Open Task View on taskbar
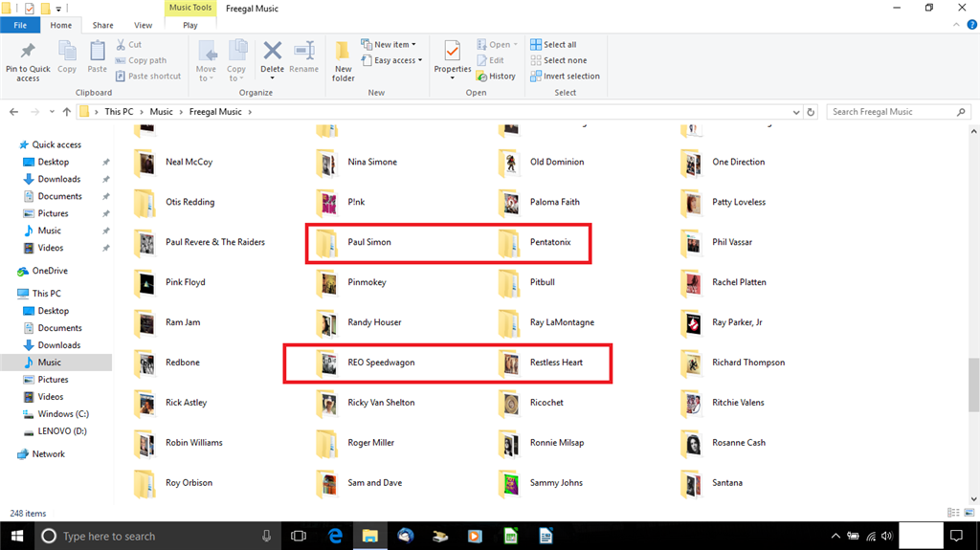This screenshot has width=980, height=550. (x=299, y=536)
